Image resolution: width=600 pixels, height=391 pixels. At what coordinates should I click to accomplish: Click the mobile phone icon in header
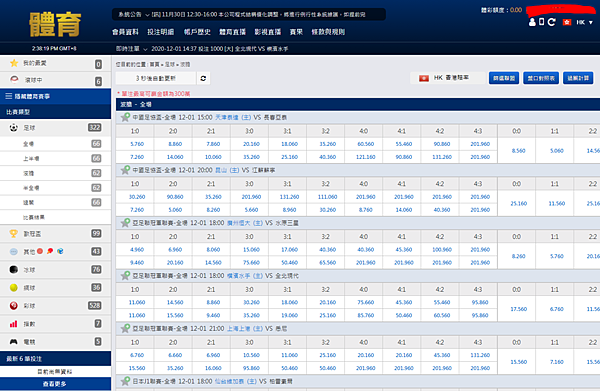(x=541, y=22)
